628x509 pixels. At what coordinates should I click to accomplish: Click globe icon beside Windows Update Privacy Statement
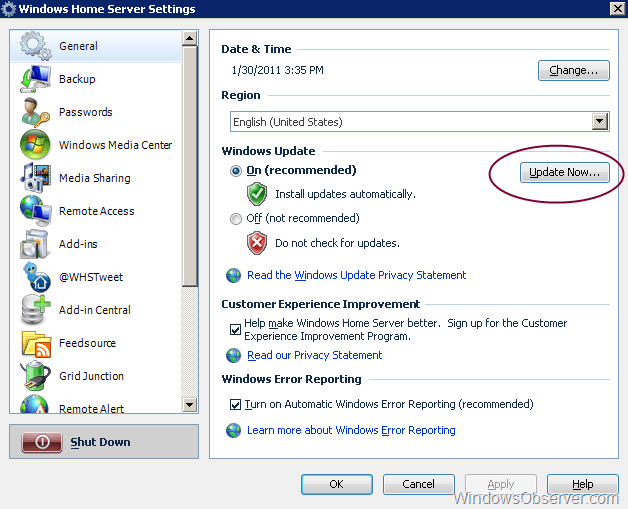click(x=233, y=276)
